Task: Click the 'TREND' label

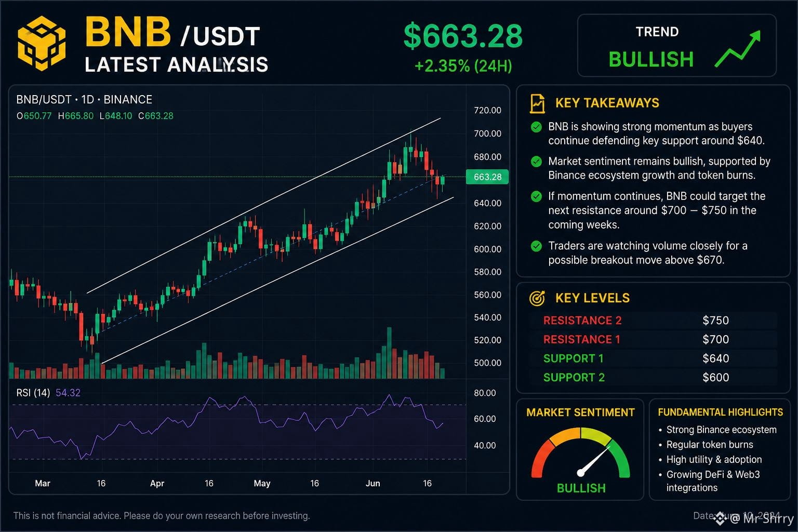Action: [x=657, y=32]
